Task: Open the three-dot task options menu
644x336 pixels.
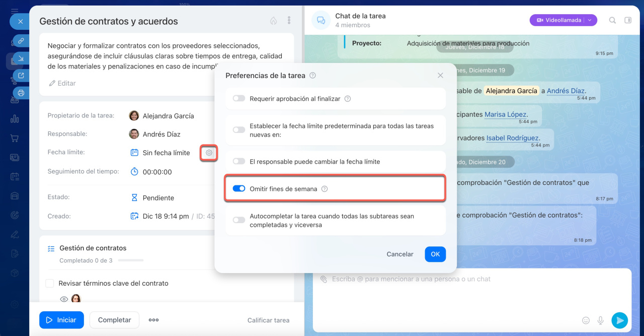Action: coord(289,21)
